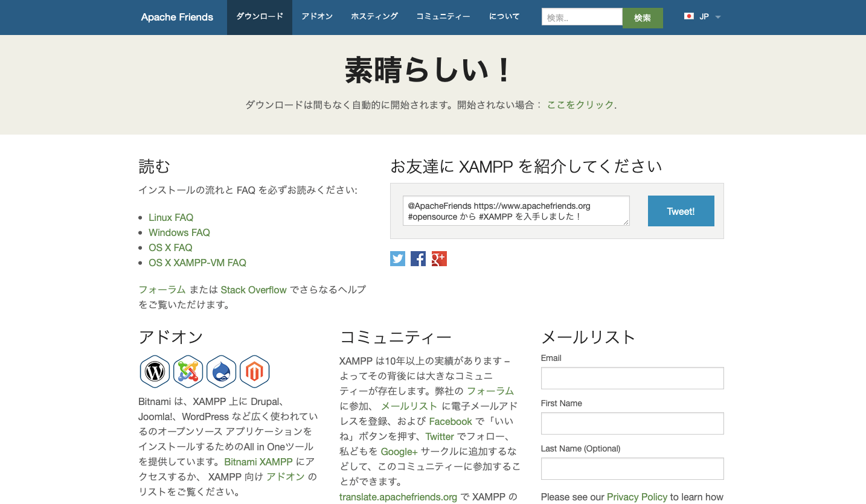
Task: Follow the Stack Overflow link
Action: (x=254, y=290)
